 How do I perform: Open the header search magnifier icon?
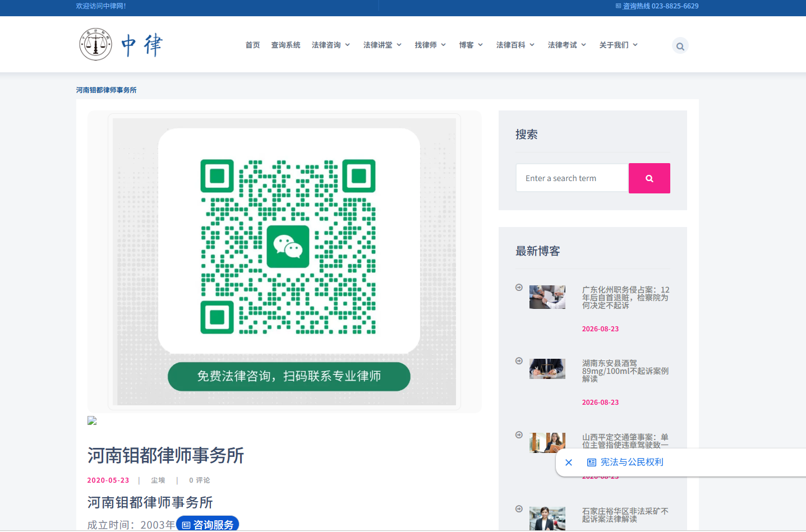(680, 46)
